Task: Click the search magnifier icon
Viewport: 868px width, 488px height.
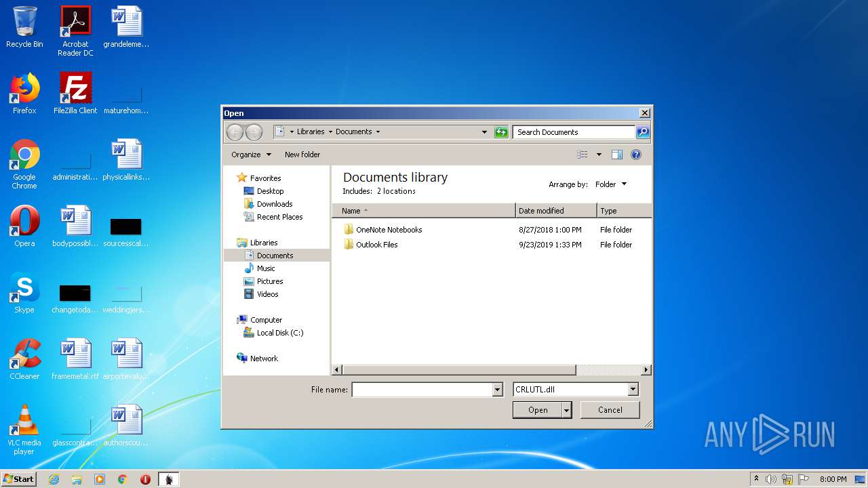Action: tap(643, 132)
